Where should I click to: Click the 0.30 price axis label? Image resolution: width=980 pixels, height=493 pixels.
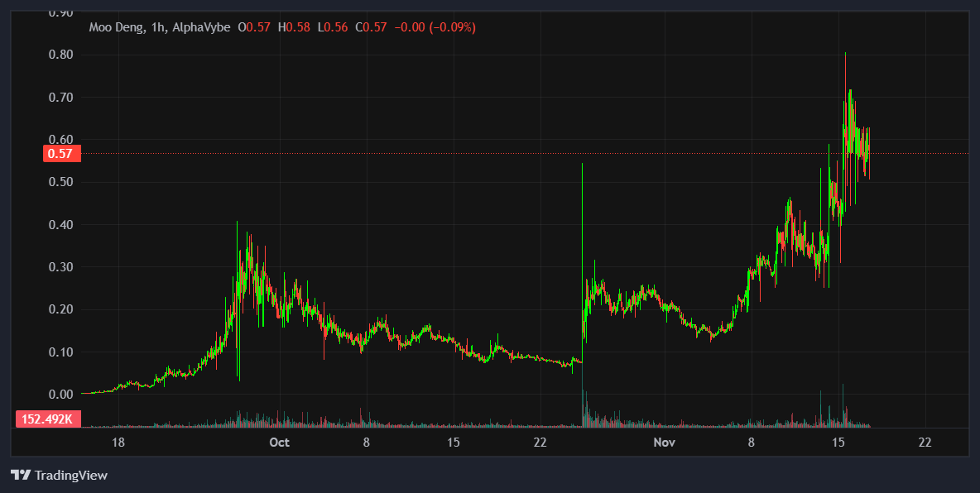click(61, 267)
